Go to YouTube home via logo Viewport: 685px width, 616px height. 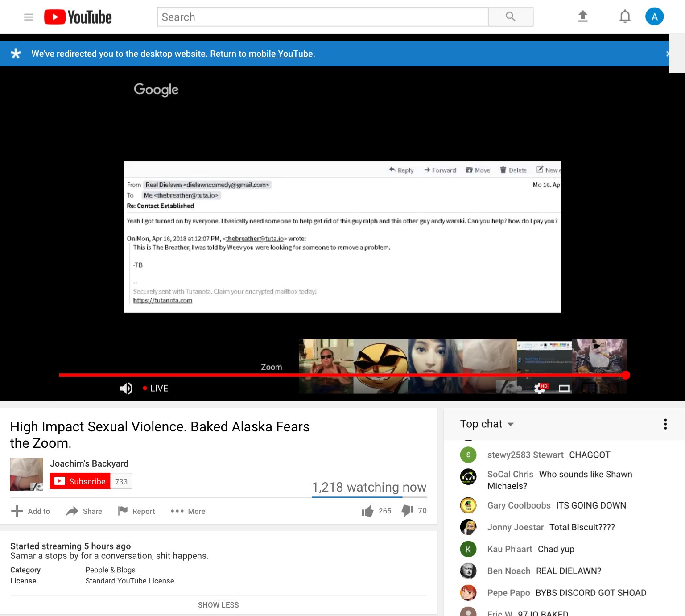coord(78,17)
